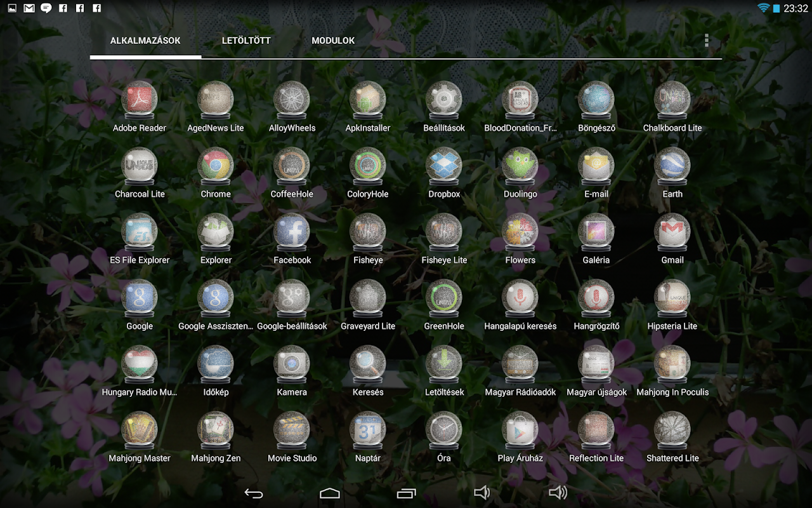Switch to the ALKALMAZÁSOK tab
The height and width of the screenshot is (508, 812).
coord(145,41)
